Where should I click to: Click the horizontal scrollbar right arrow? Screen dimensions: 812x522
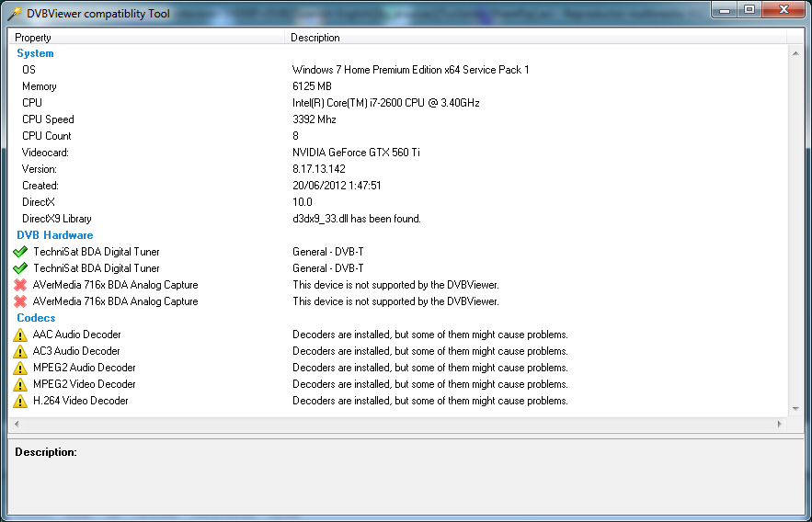[x=780, y=424]
